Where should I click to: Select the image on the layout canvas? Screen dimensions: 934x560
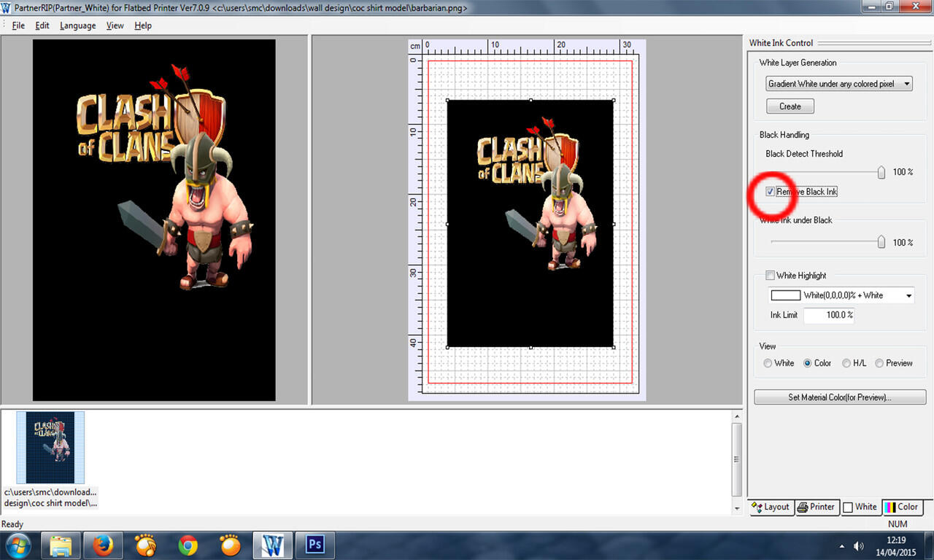[530, 224]
